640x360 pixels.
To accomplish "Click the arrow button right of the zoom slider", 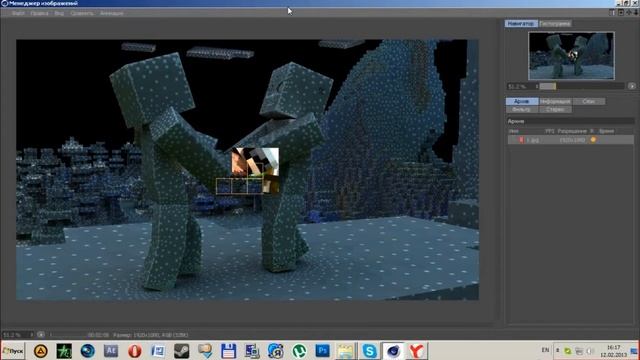I will click(631, 86).
